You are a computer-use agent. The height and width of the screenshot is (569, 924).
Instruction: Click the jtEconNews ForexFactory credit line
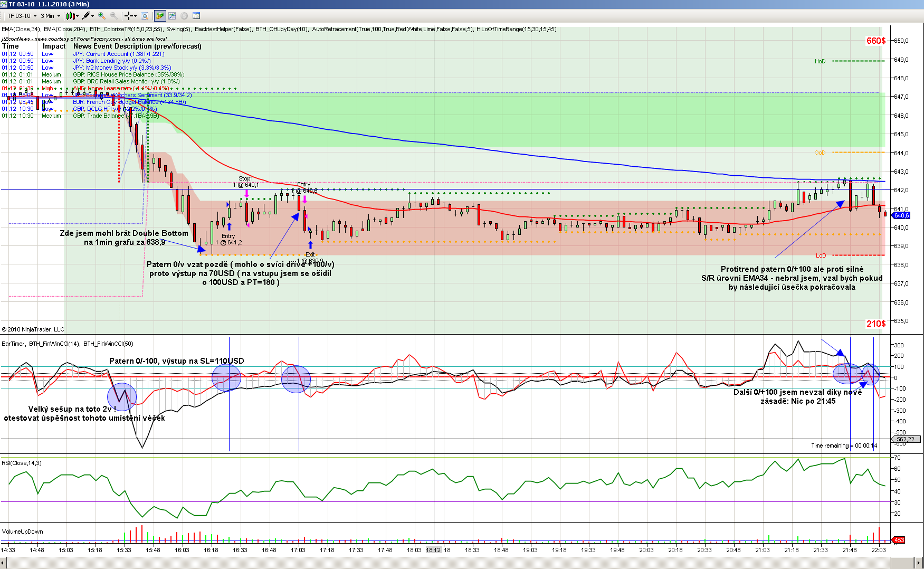[x=84, y=39]
